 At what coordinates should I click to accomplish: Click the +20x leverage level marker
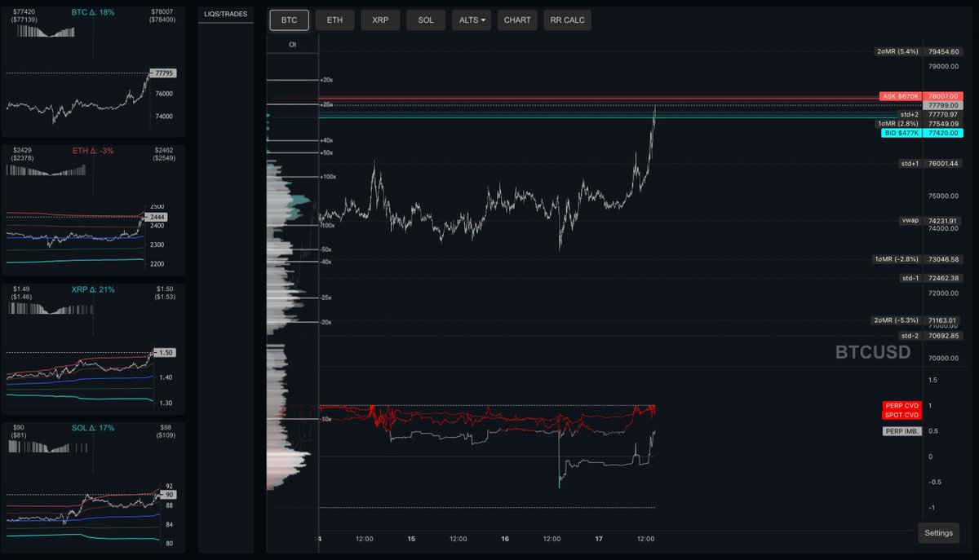(327, 80)
